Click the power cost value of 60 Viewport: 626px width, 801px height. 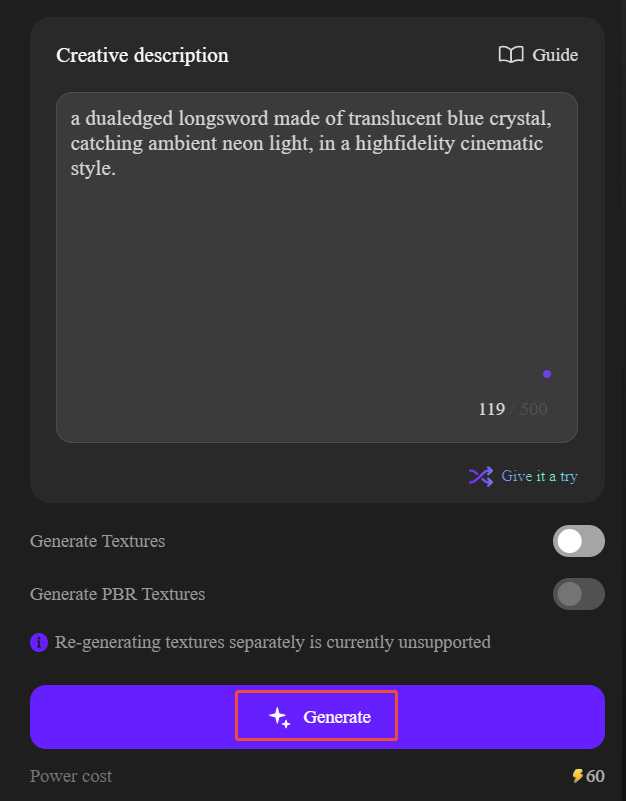pyautogui.click(x=594, y=776)
